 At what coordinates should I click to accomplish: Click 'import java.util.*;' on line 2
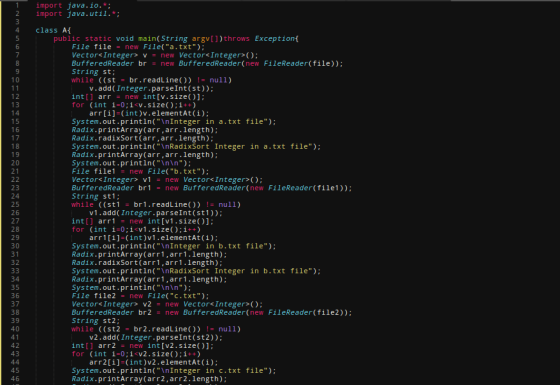tap(78, 14)
